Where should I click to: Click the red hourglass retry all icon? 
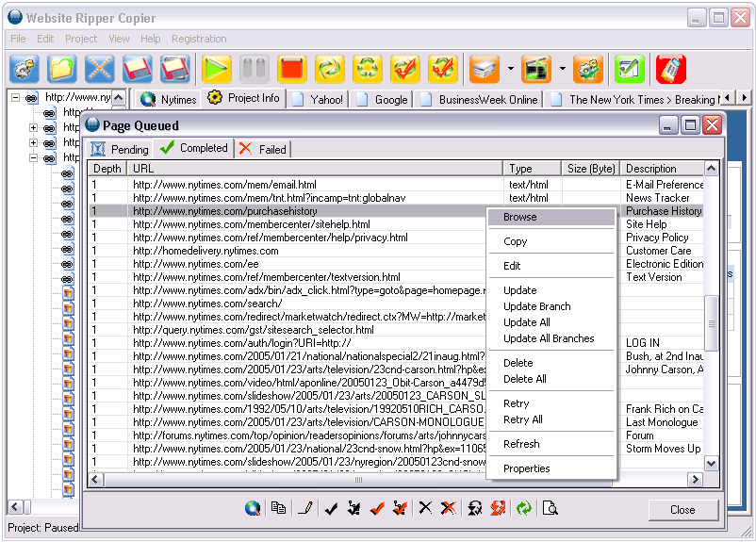click(498, 508)
